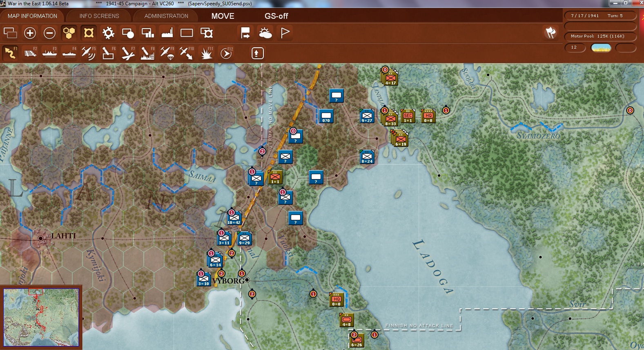Viewport: 644px width, 350px height.
Task: Select the F1 Move mode icon
Action: (x=10, y=53)
